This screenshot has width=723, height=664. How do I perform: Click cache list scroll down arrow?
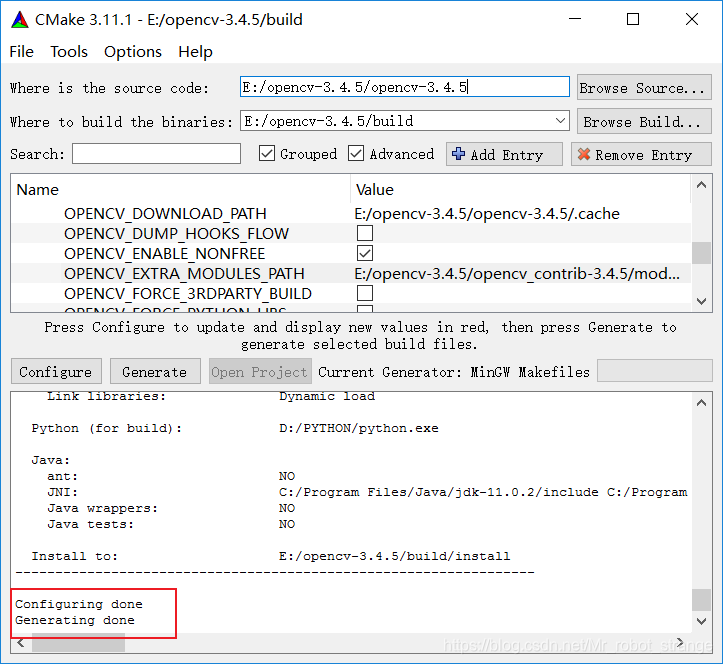click(701, 301)
